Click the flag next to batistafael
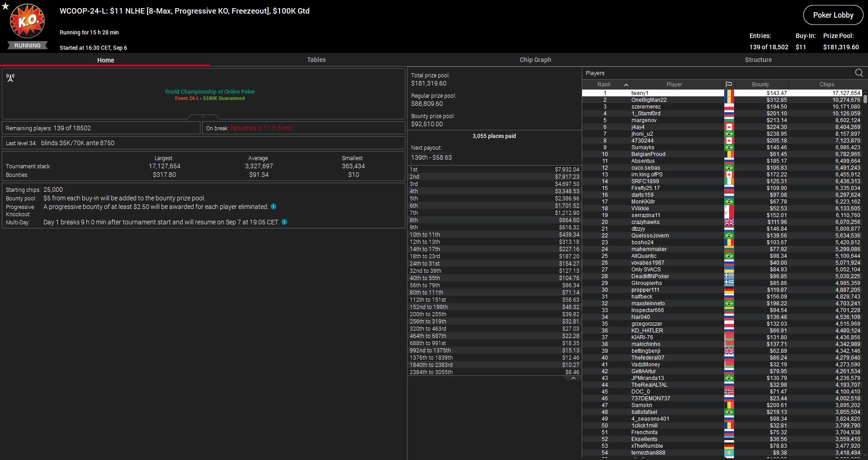 [729, 412]
